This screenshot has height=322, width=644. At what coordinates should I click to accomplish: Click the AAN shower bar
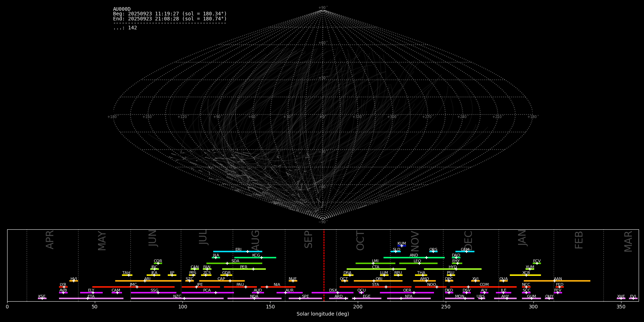click(x=557, y=281)
